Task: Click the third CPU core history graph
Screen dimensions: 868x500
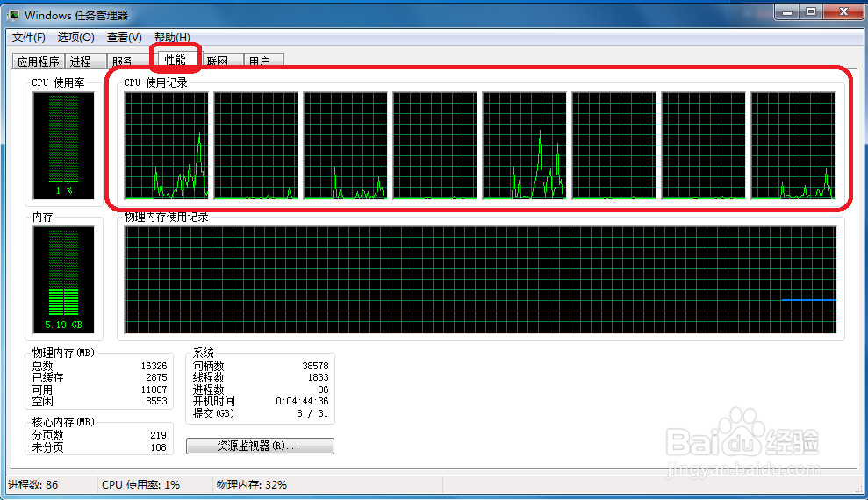Action: (346, 146)
